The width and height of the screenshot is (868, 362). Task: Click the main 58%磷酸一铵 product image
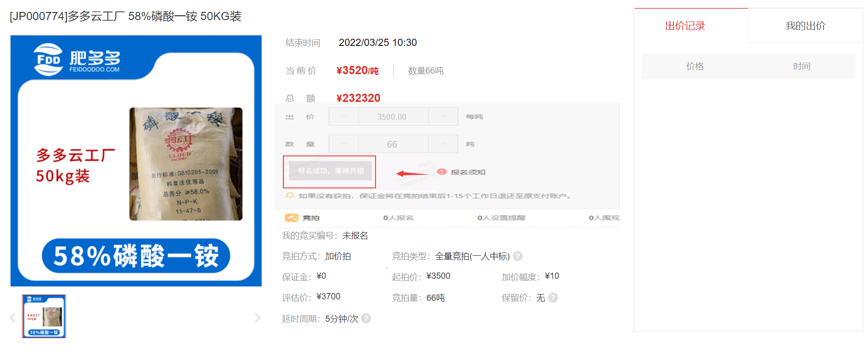click(x=136, y=161)
